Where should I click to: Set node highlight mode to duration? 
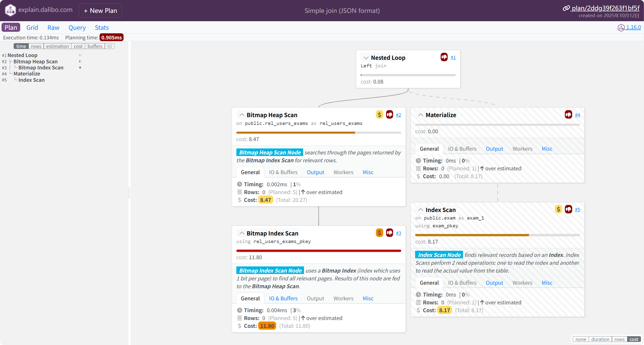pos(600,339)
